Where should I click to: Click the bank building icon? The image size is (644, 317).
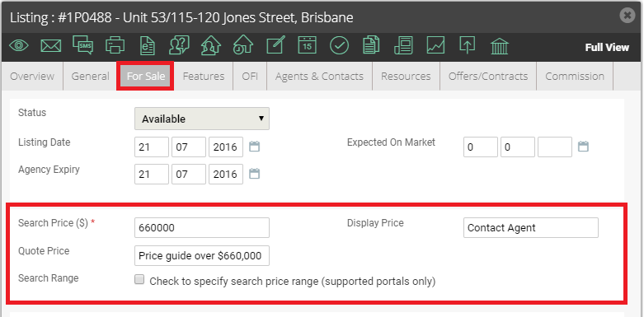(500, 46)
